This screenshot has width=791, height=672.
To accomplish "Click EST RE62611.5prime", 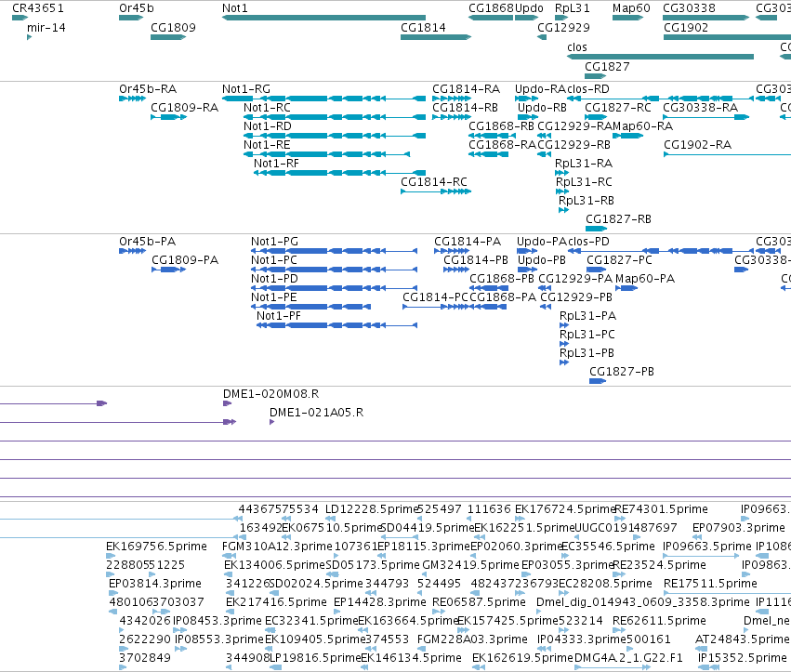I will pyautogui.click(x=619, y=630).
